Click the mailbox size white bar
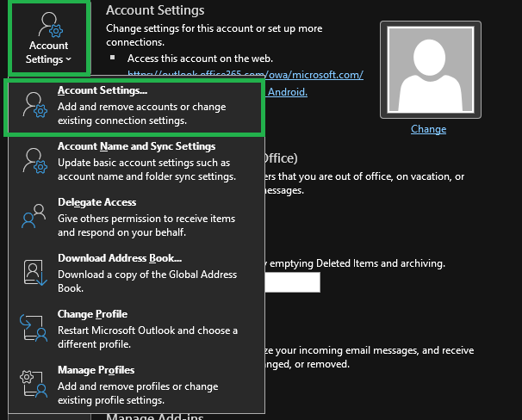 point(293,282)
